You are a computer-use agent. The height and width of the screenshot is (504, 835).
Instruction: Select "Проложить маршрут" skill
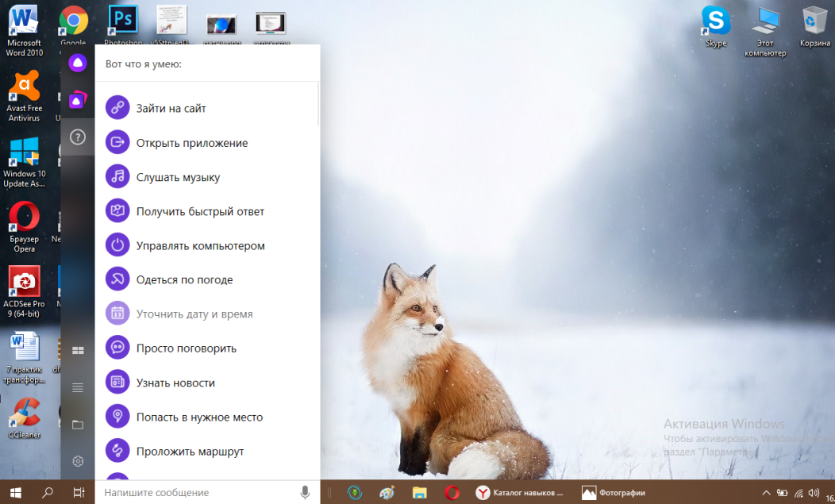[x=190, y=452]
